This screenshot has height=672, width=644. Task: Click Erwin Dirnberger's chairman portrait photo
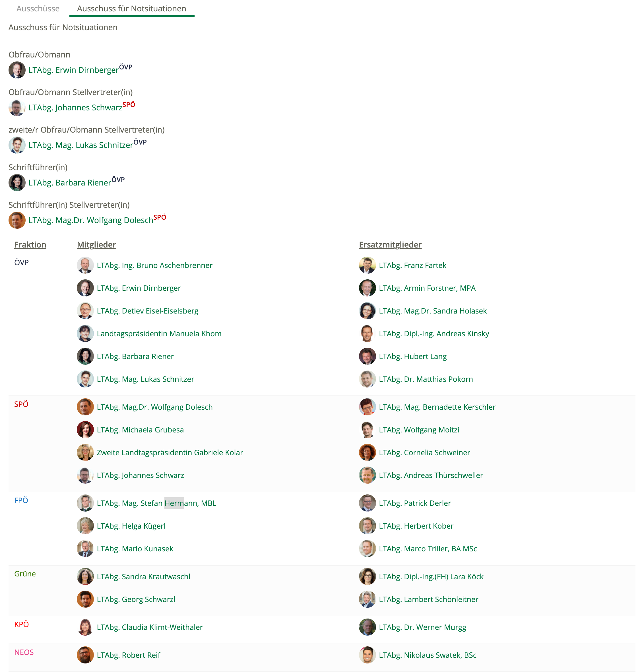tap(17, 70)
